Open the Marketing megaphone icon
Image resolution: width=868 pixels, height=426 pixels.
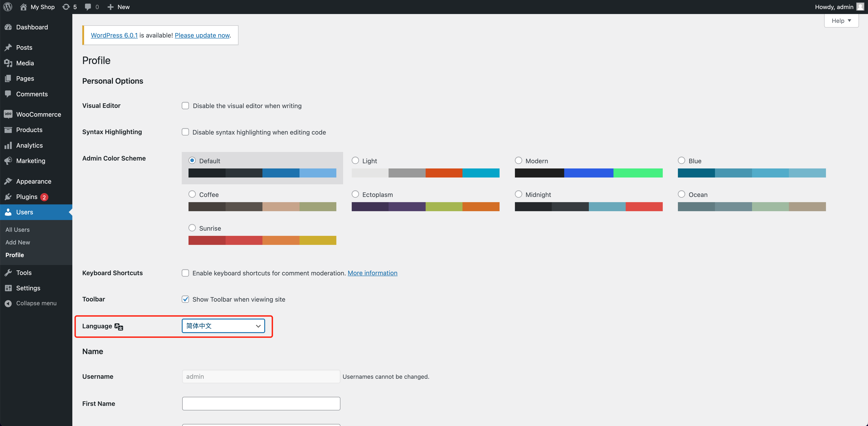pos(8,161)
